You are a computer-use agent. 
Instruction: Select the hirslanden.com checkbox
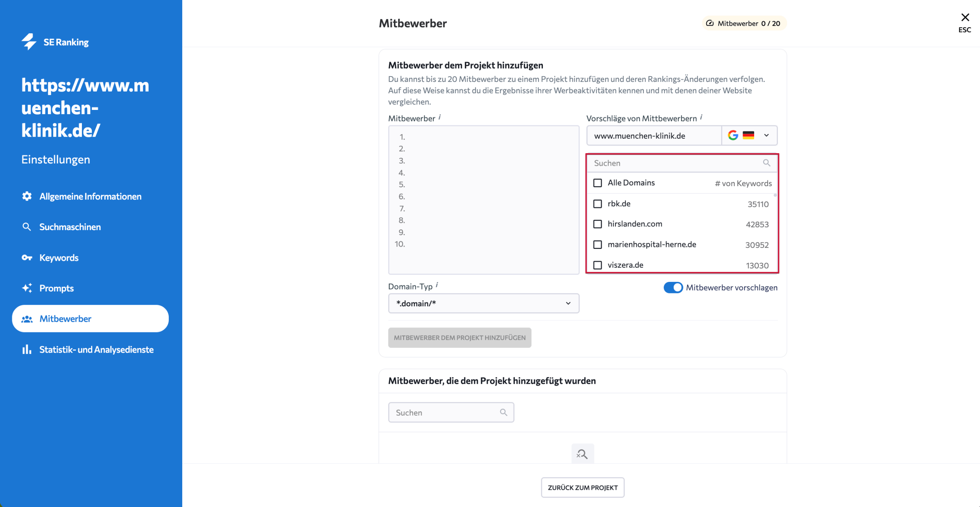click(598, 224)
